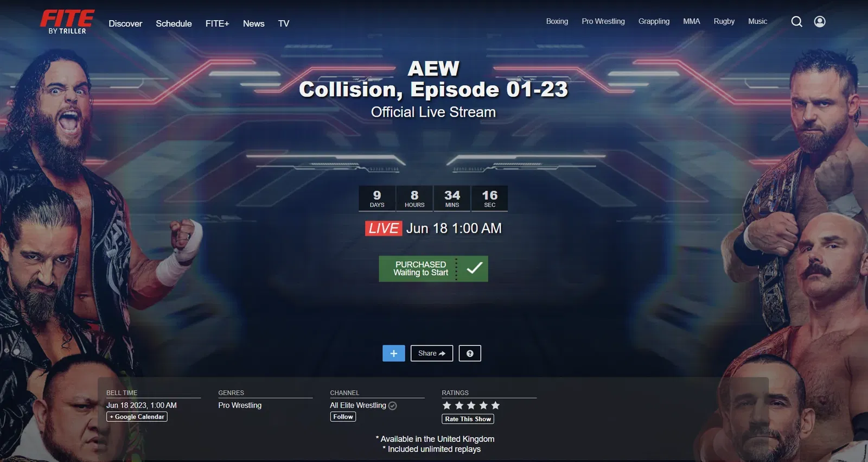The height and width of the screenshot is (462, 868).
Task: Select the first rating star
Action: coord(447,406)
